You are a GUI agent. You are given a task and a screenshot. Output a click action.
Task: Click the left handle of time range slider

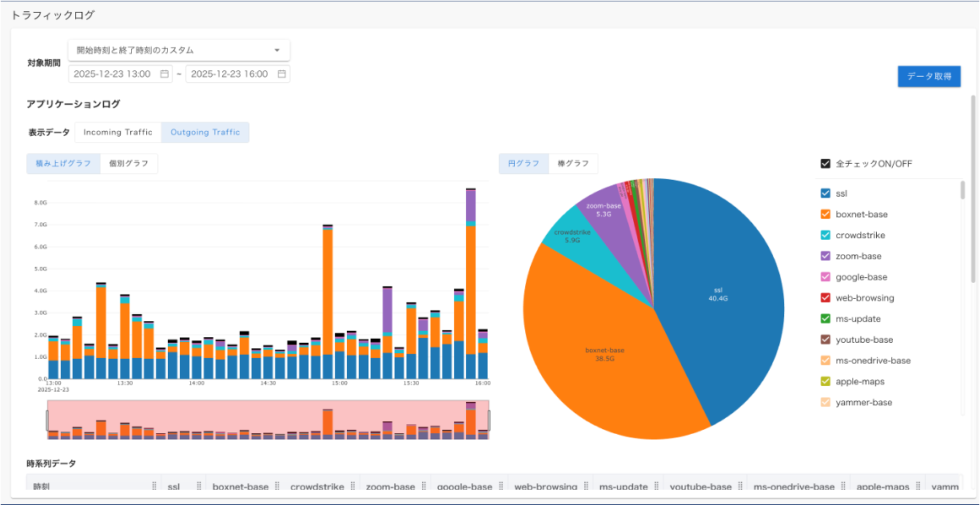[47, 420]
